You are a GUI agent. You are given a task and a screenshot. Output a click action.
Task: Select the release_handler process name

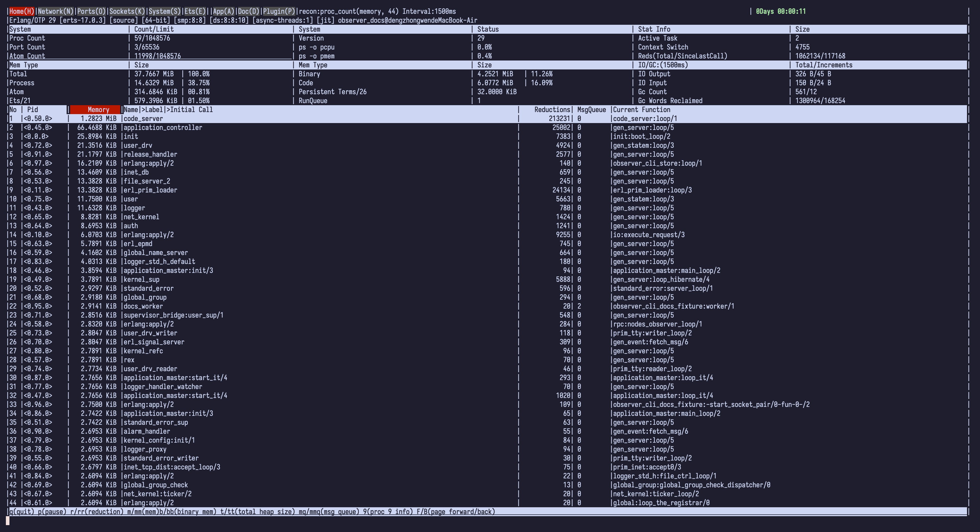[x=150, y=154]
